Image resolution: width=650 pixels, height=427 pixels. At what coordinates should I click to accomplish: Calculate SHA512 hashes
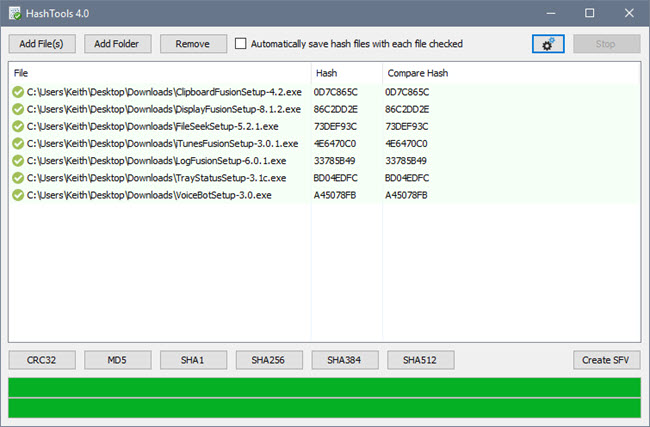pos(420,360)
